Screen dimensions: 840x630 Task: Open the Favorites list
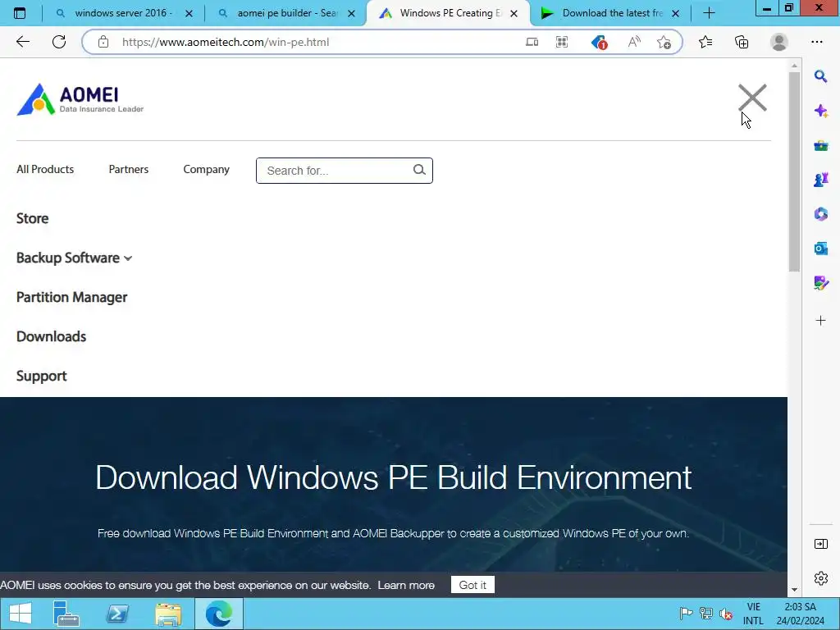coord(705,42)
